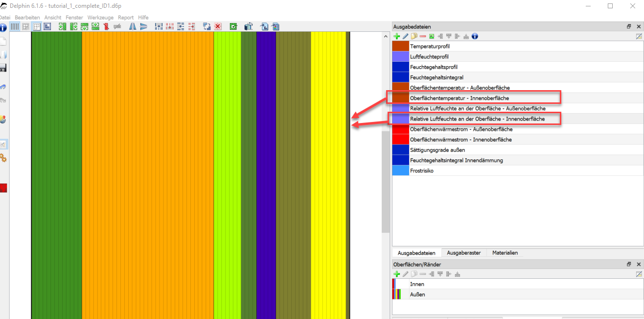This screenshot has height=319, width=644.
Task: Undock the Ausgabedateien panel
Action: point(629,26)
